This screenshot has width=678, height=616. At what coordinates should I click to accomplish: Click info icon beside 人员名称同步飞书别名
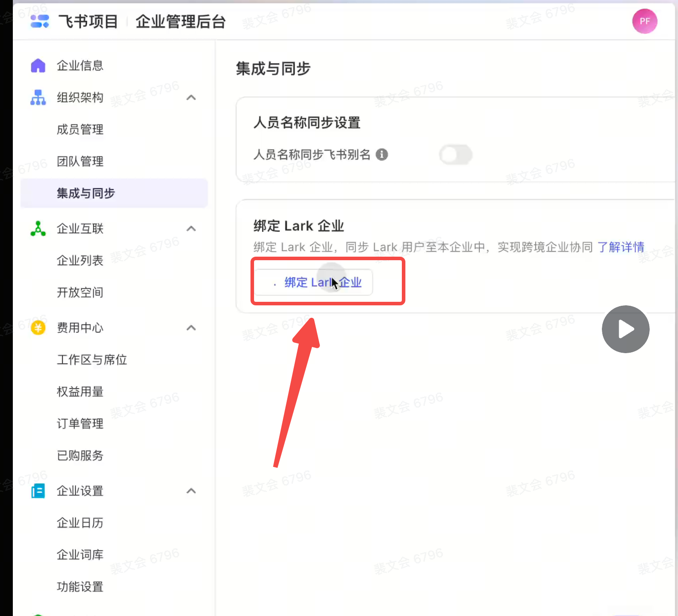[x=381, y=154]
